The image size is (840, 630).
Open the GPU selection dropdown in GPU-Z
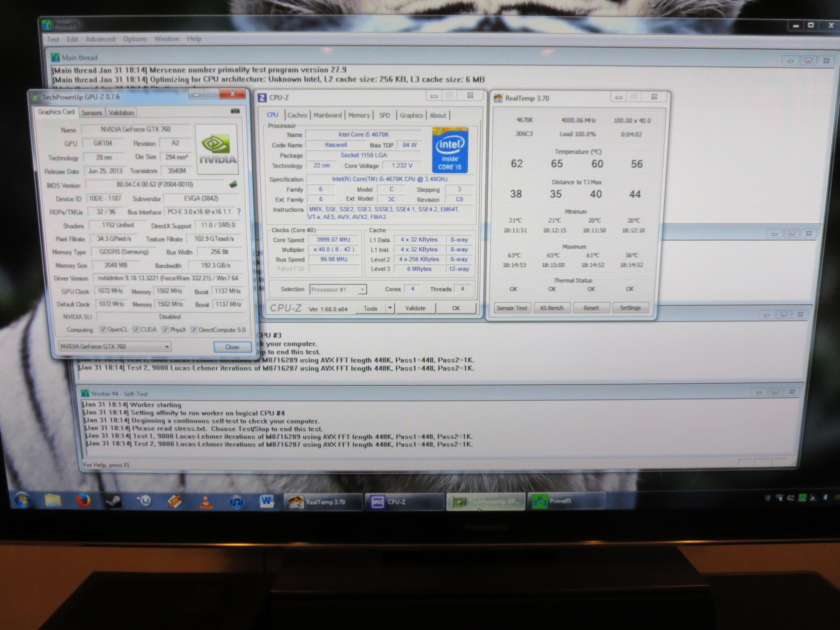pyautogui.click(x=115, y=346)
